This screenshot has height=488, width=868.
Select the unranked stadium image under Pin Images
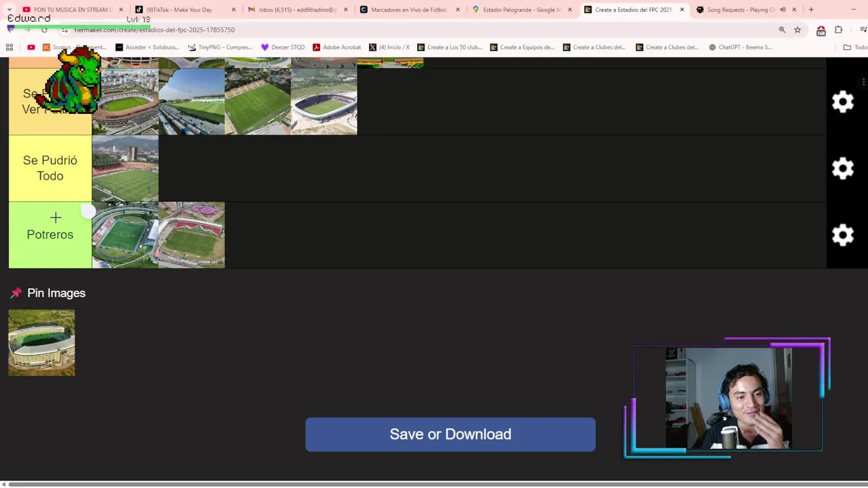41,343
